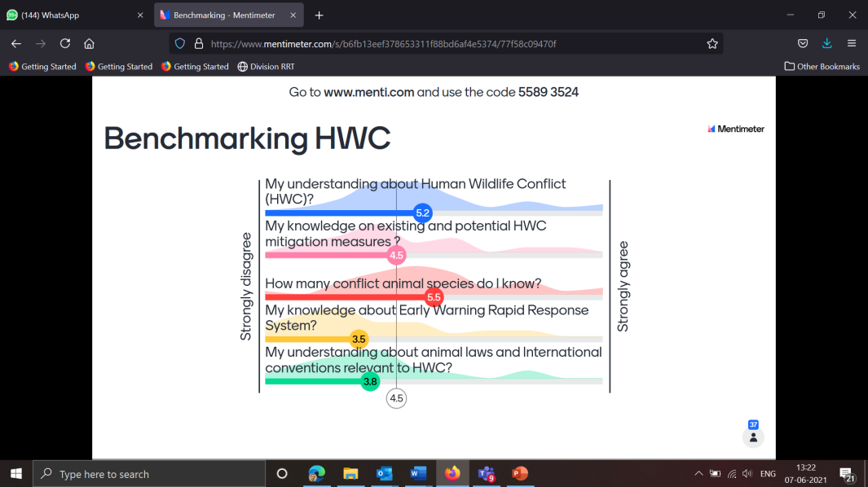Open Microsoft Teams from the taskbar

tap(487, 474)
